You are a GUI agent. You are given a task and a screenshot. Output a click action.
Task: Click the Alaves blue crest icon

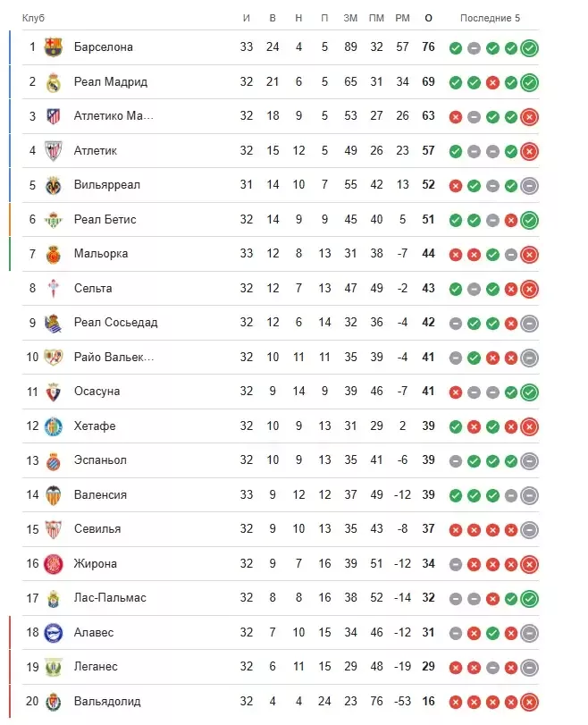53,633
